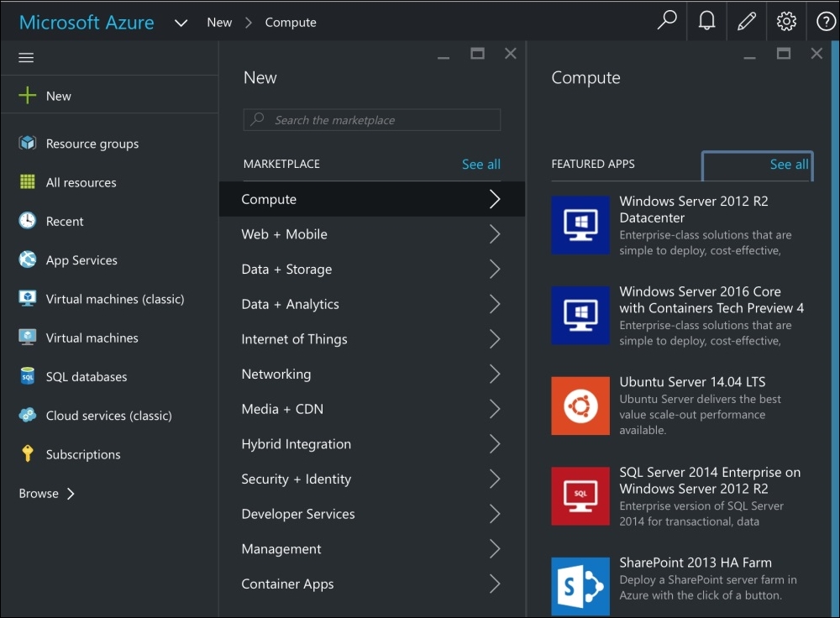The width and height of the screenshot is (840, 618).
Task: Click the pencil edit dashboard icon
Action: 746,21
